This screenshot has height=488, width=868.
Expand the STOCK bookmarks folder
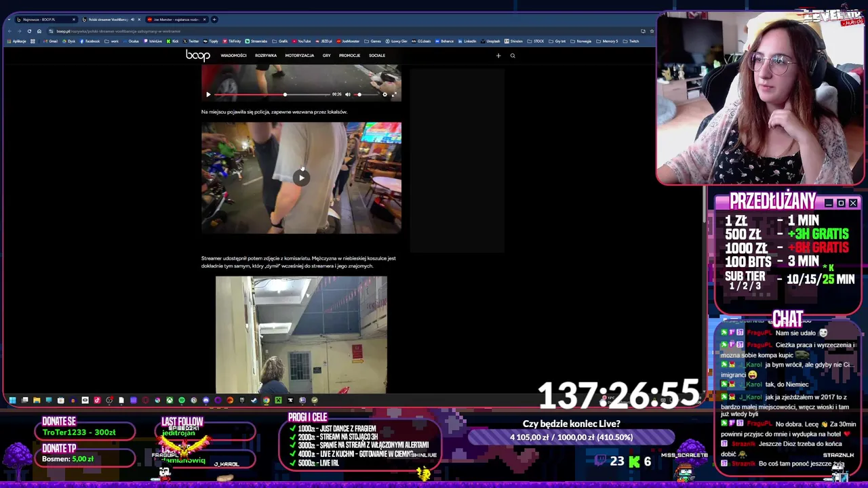536,41
